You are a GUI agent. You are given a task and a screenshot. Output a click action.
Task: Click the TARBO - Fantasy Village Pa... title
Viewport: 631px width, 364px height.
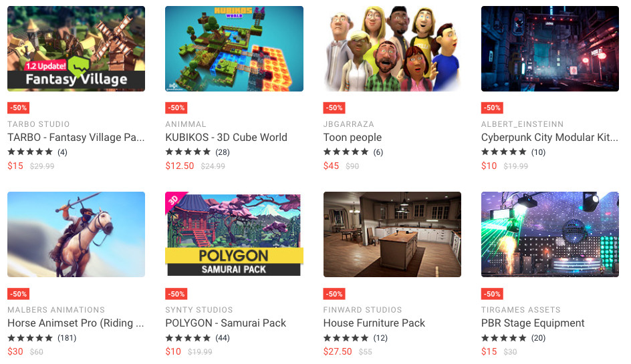(x=76, y=138)
